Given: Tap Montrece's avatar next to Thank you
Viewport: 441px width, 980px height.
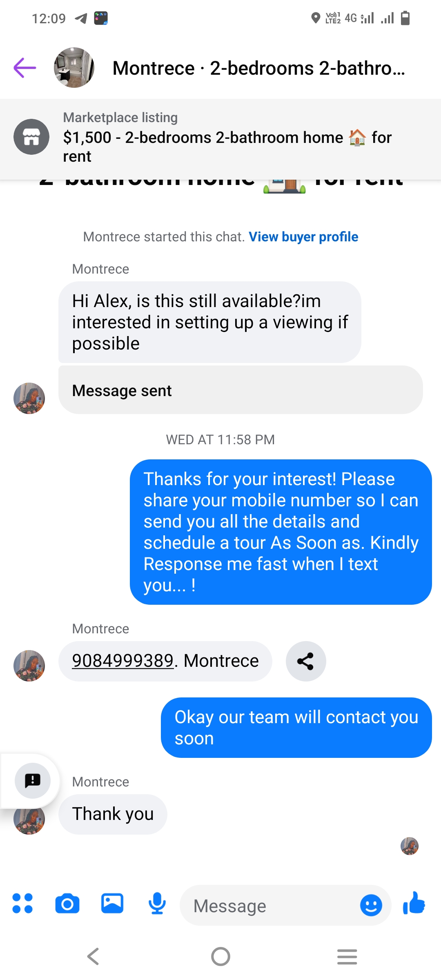Looking at the screenshot, I should [29, 820].
